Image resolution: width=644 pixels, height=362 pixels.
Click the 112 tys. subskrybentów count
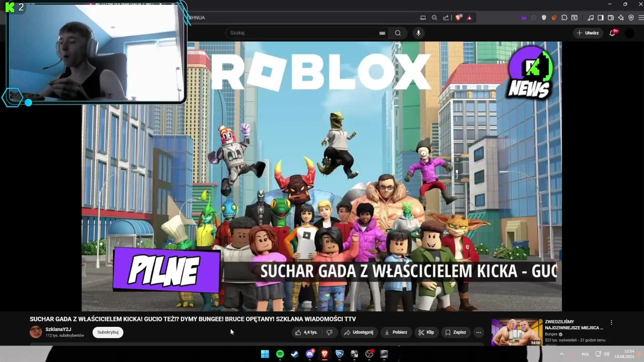click(x=65, y=335)
